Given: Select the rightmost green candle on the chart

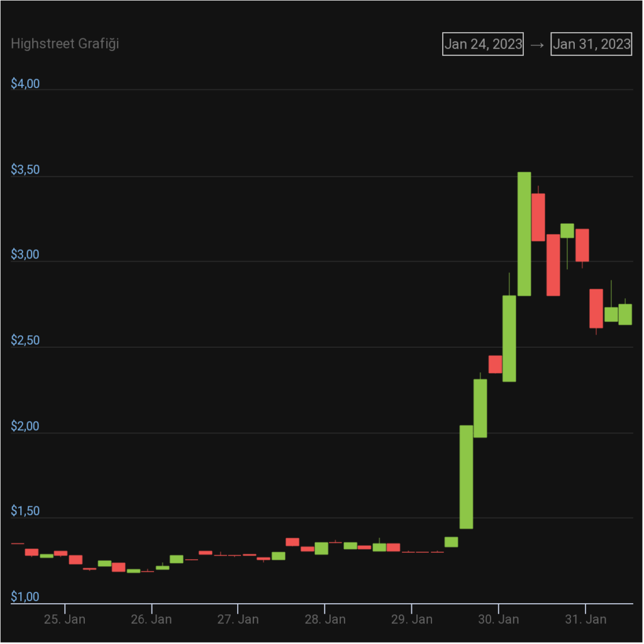Looking at the screenshot, I should (625, 314).
